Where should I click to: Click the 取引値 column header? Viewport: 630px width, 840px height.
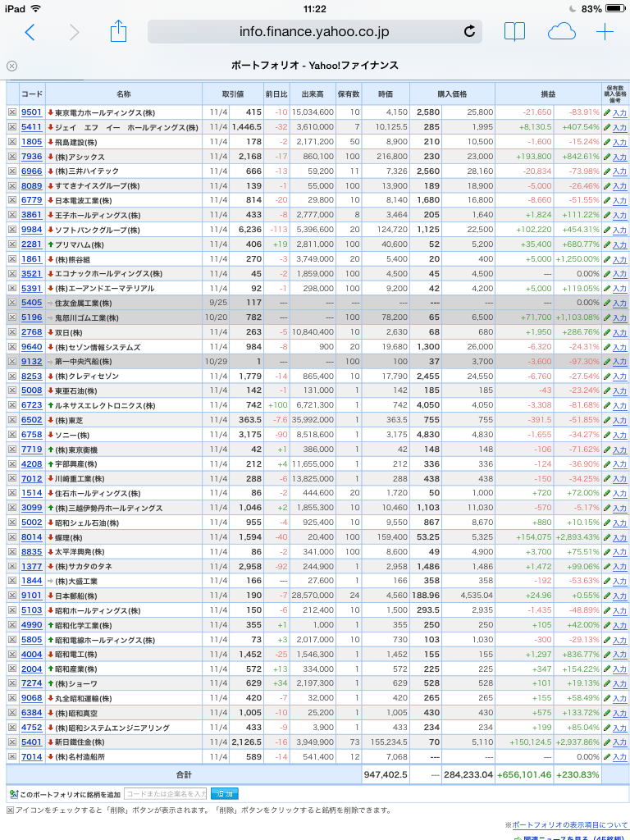[233, 94]
